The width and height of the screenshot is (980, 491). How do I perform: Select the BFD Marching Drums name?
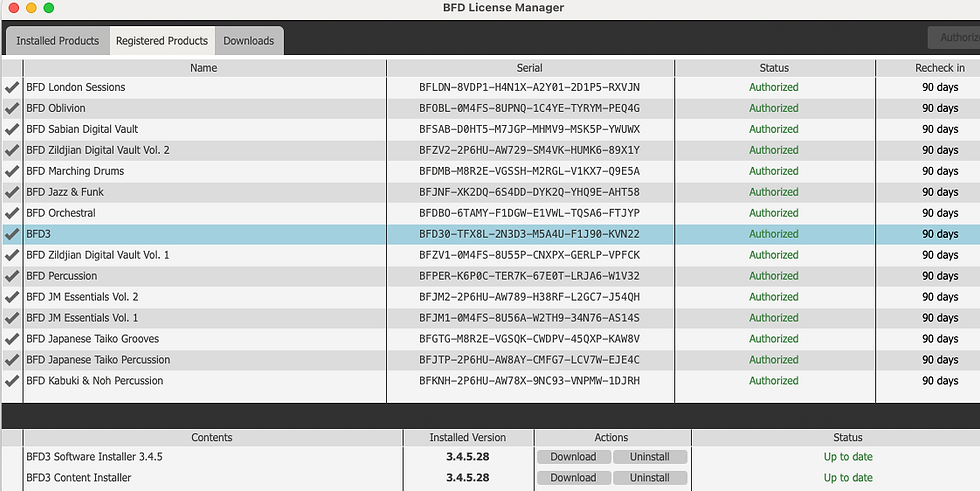click(x=75, y=171)
